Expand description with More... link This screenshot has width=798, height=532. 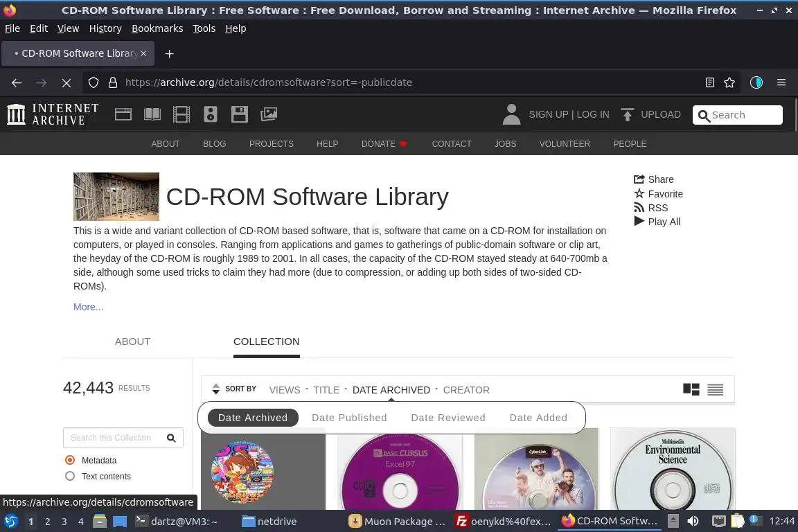pyautogui.click(x=88, y=307)
